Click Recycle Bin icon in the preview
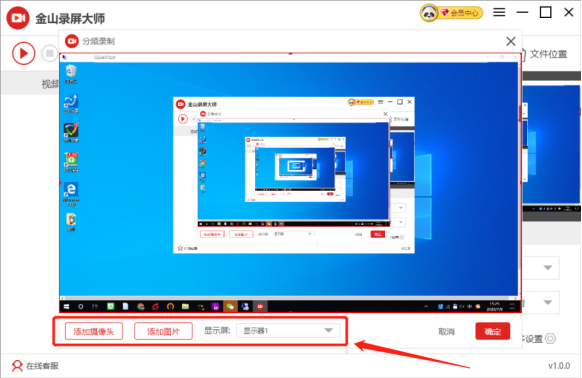The image size is (582, 378). [71, 74]
